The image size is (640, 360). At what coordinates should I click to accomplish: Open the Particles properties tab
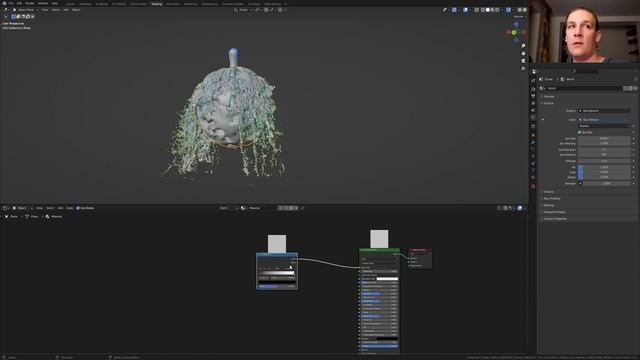[533, 149]
